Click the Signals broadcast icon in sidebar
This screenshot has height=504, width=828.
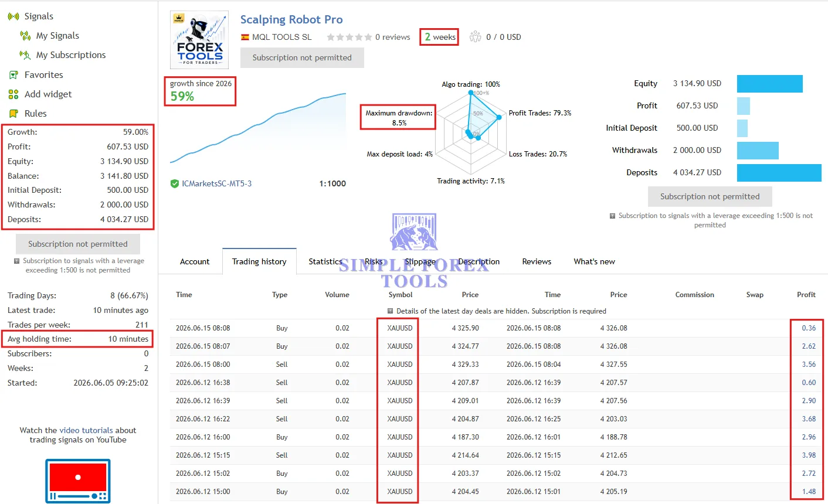[13, 16]
